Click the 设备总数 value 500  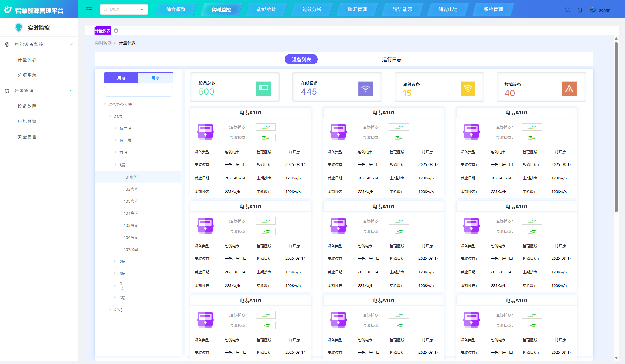click(207, 92)
